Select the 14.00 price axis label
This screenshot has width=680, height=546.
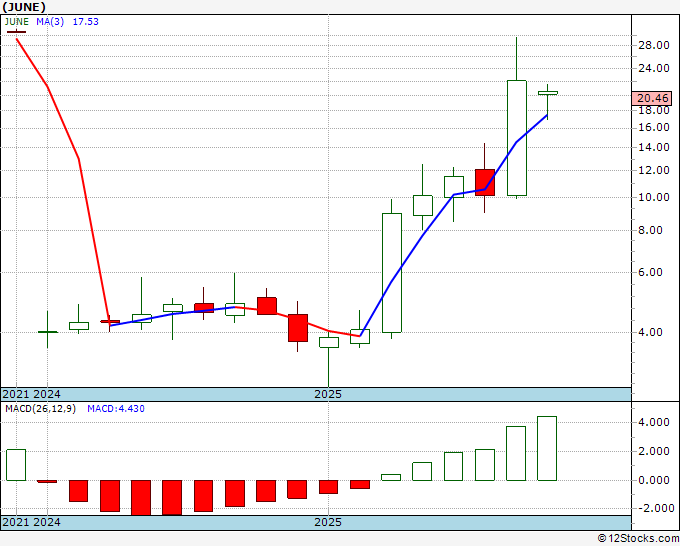(654, 147)
